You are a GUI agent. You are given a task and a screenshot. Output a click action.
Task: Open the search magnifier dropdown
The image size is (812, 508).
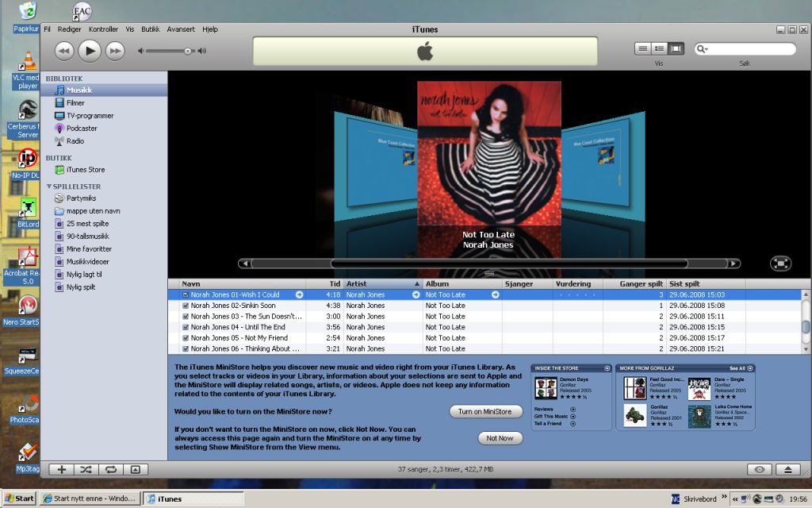703,48
